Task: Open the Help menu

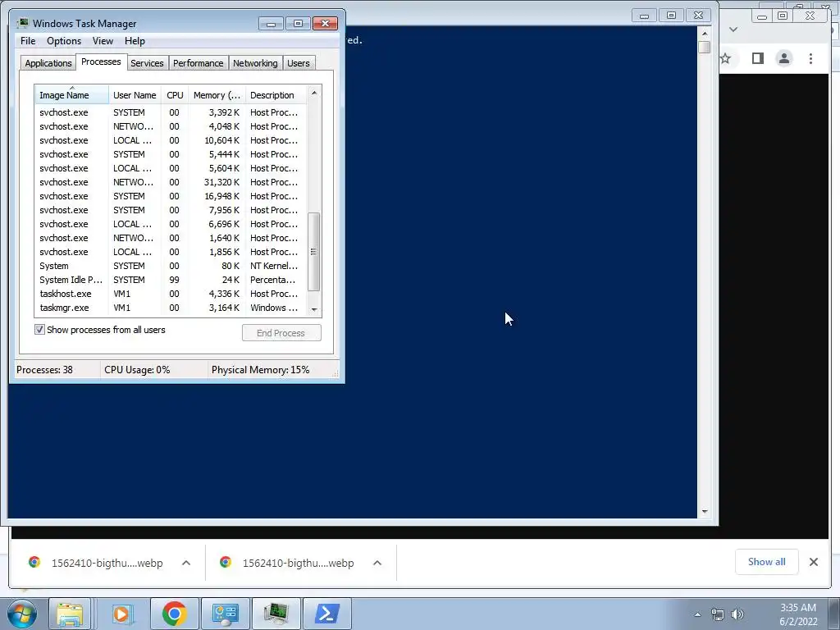Action: tap(135, 41)
